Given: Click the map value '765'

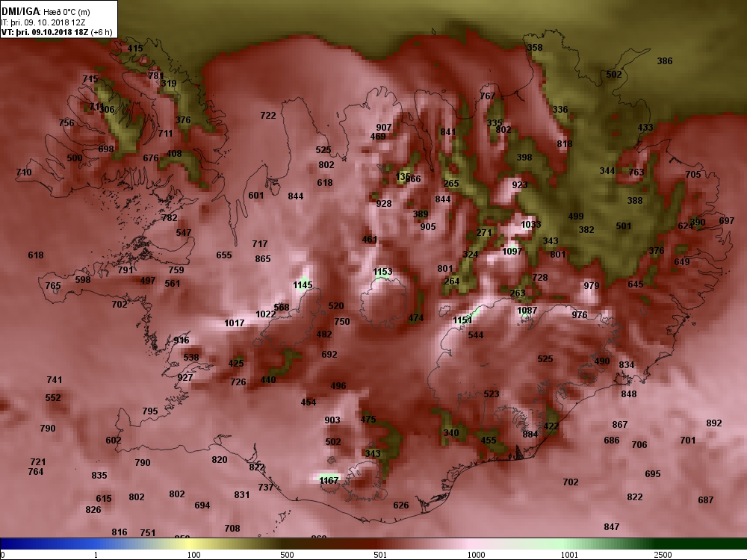Looking at the screenshot, I should [53, 286].
